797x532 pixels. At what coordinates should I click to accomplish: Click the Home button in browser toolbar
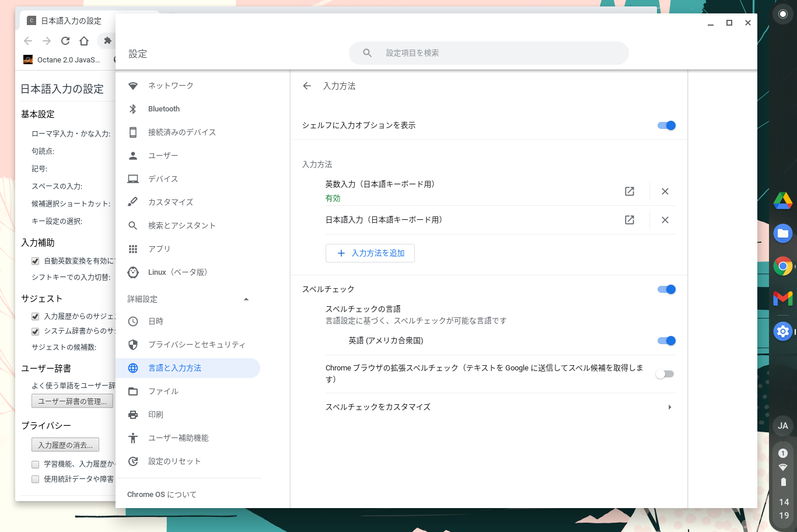click(x=84, y=41)
